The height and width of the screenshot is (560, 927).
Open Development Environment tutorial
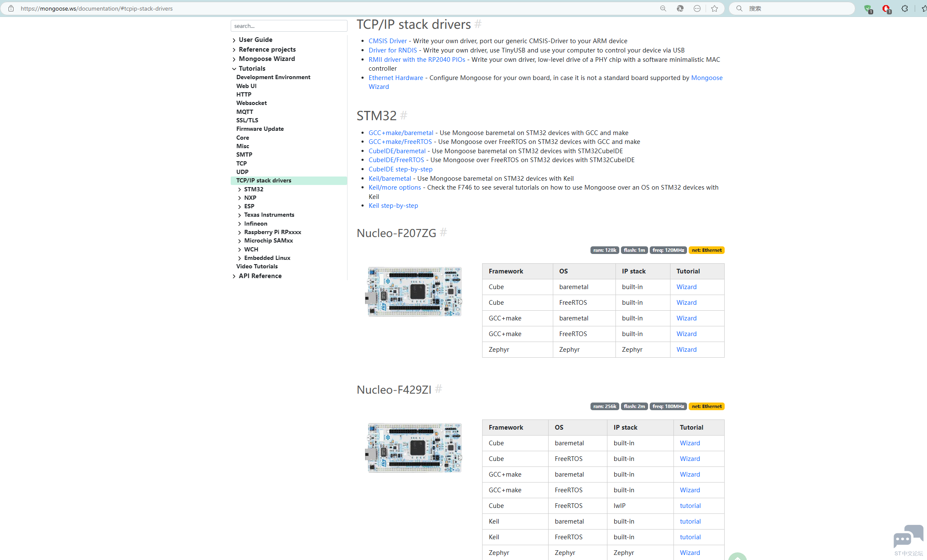click(x=273, y=77)
